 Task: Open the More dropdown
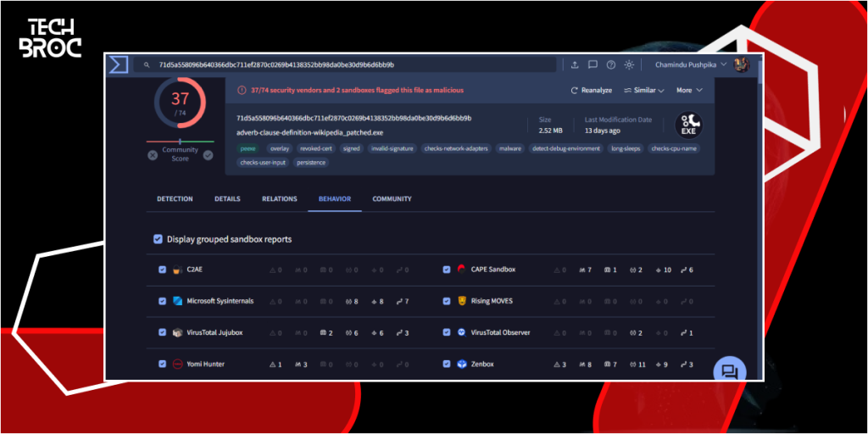(x=689, y=90)
